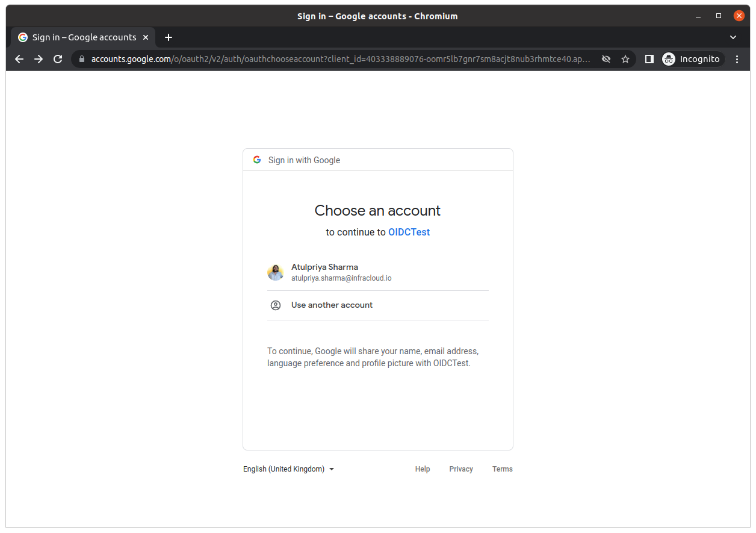Image resolution: width=756 pixels, height=533 pixels.
Task: Open the Terms link
Action: [x=503, y=469]
